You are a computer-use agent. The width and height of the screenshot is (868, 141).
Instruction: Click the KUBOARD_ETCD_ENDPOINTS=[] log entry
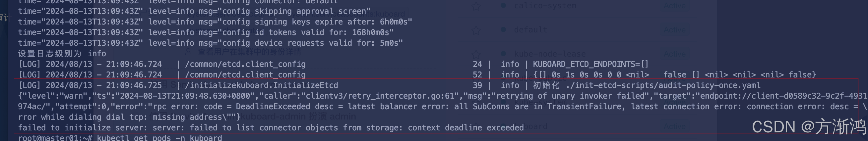[590, 64]
